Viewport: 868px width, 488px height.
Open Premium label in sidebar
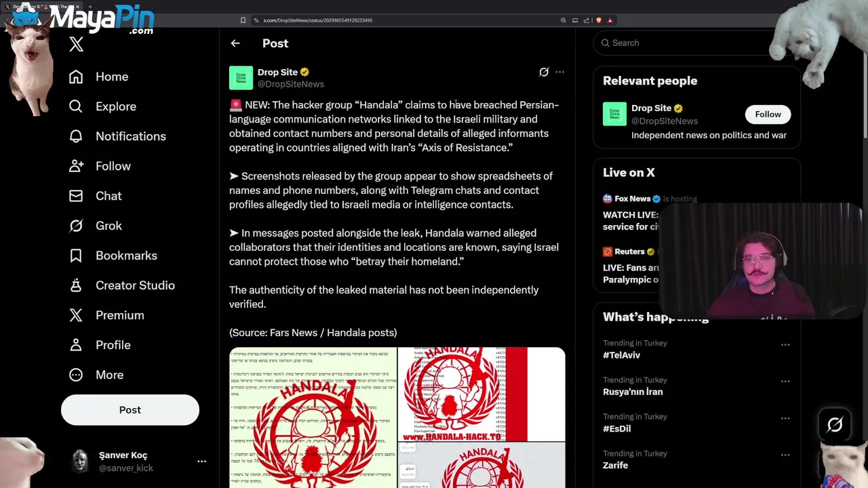(119, 315)
